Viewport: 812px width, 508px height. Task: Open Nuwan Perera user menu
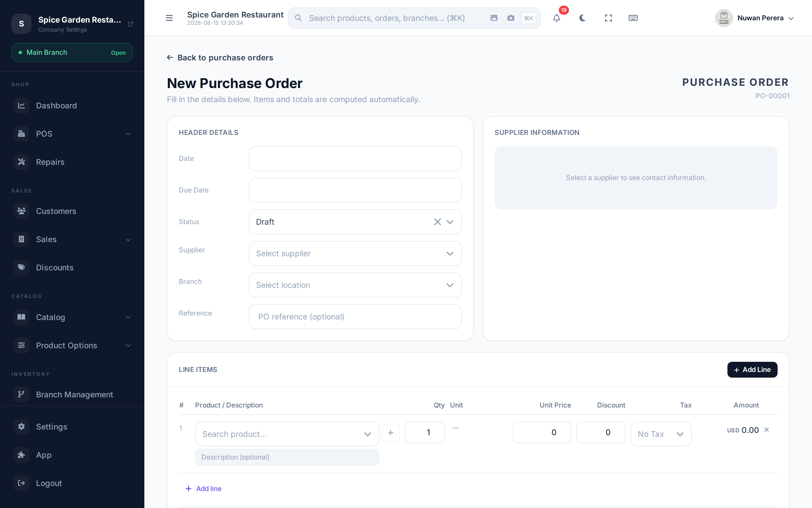(x=754, y=18)
